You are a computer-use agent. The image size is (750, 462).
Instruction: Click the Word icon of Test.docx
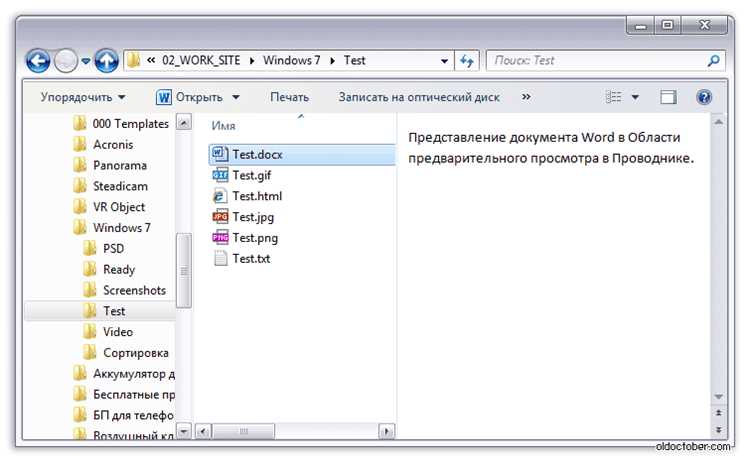pos(220,154)
